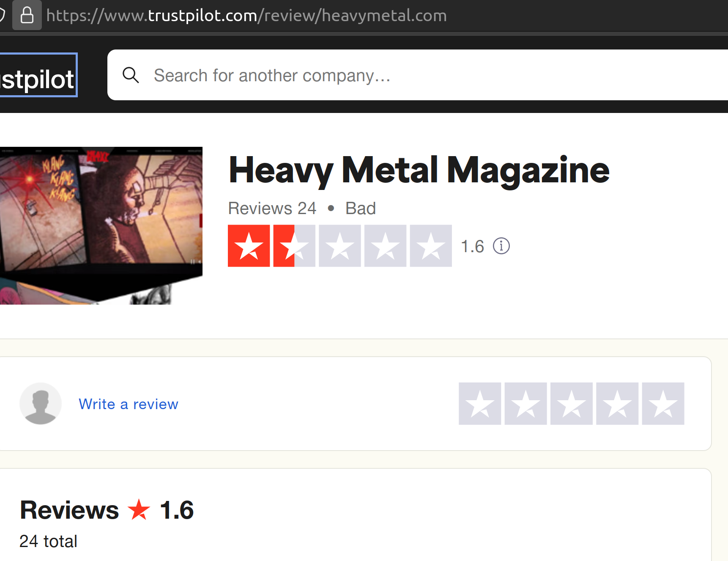Click the red star beside Reviews 1.6
728x561 pixels.
(x=139, y=509)
